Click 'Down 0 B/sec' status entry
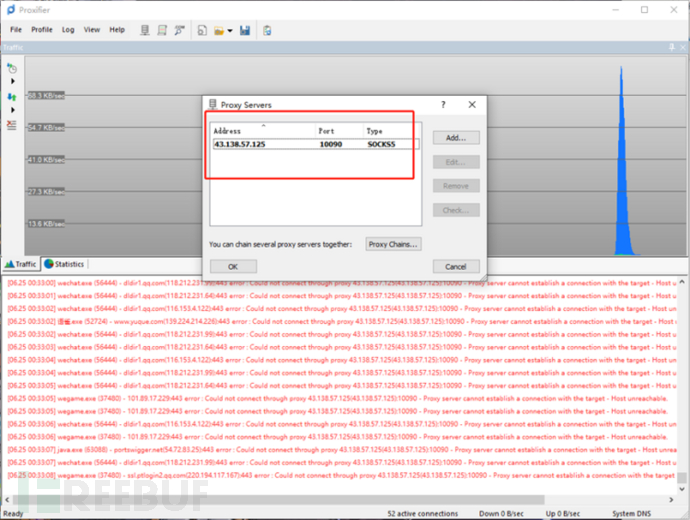Viewport: 690px width, 520px height. [501, 514]
